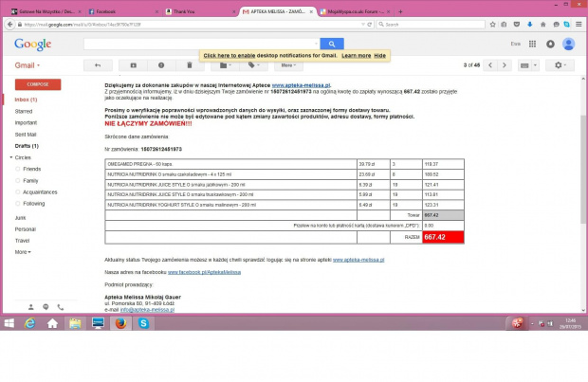Image resolution: width=588 pixels, height=382 pixels.
Task: Open the facebook.pl/AptekaMelissa link
Action: [x=204, y=272]
